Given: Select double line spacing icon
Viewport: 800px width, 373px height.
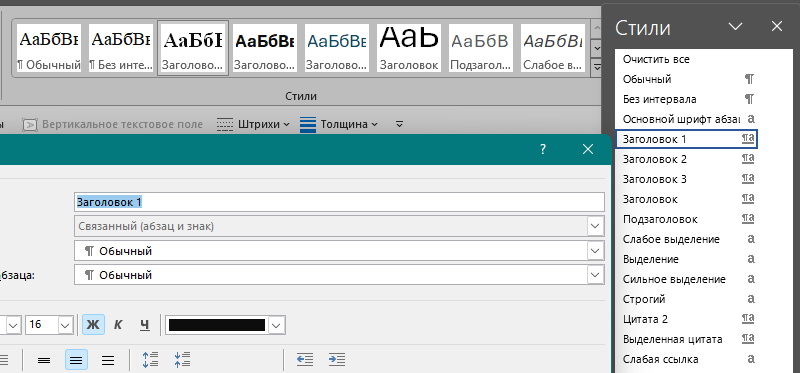Looking at the screenshot, I should coord(108,360).
